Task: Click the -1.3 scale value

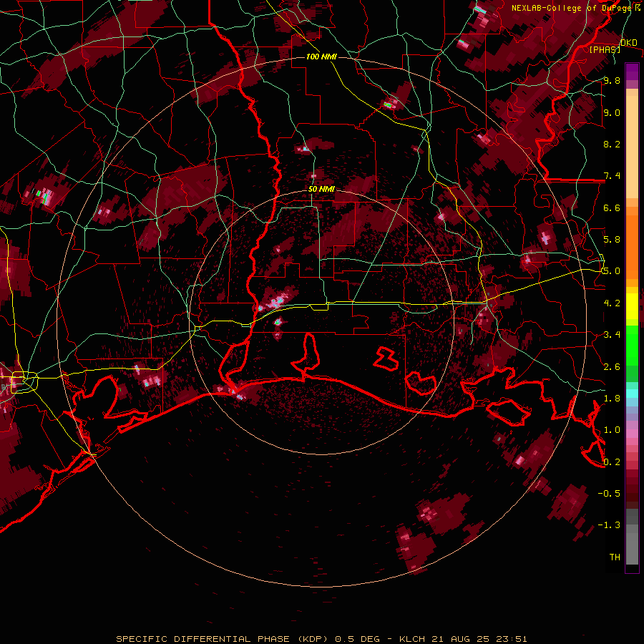Action: pos(609,525)
